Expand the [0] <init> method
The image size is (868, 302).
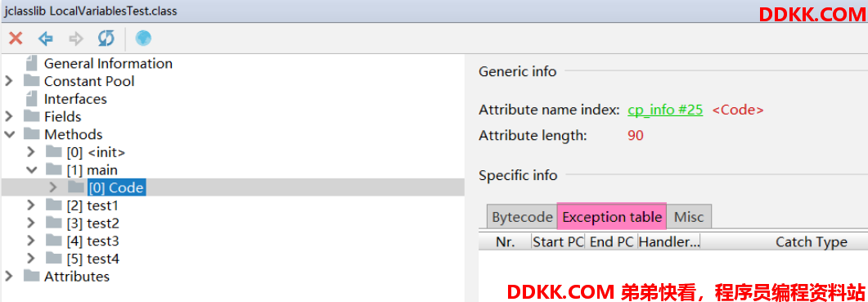[32, 152]
